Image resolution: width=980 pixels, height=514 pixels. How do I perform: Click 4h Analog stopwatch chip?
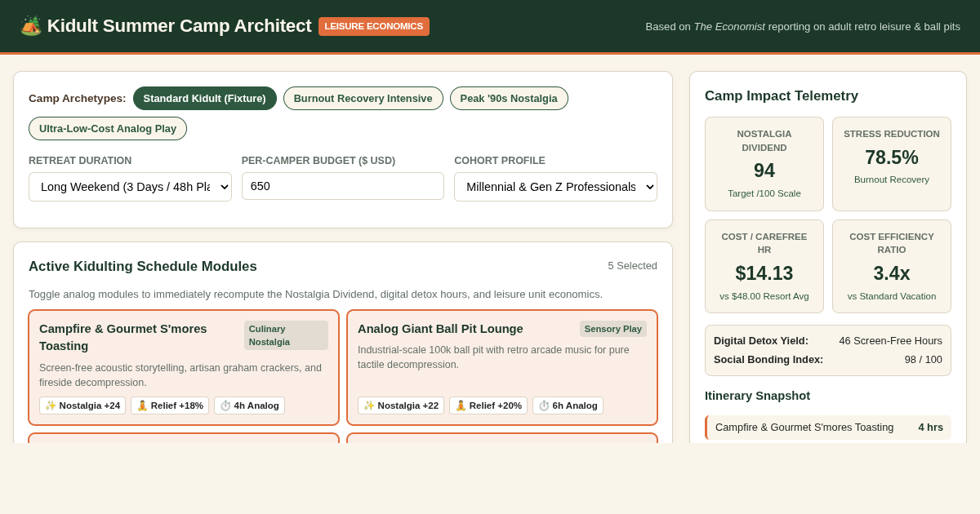[249, 405]
